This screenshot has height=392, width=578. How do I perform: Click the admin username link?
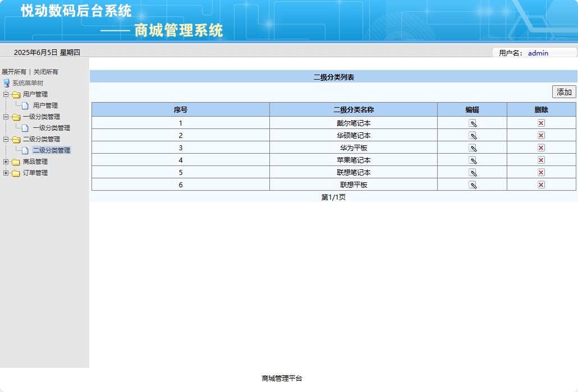coord(537,53)
